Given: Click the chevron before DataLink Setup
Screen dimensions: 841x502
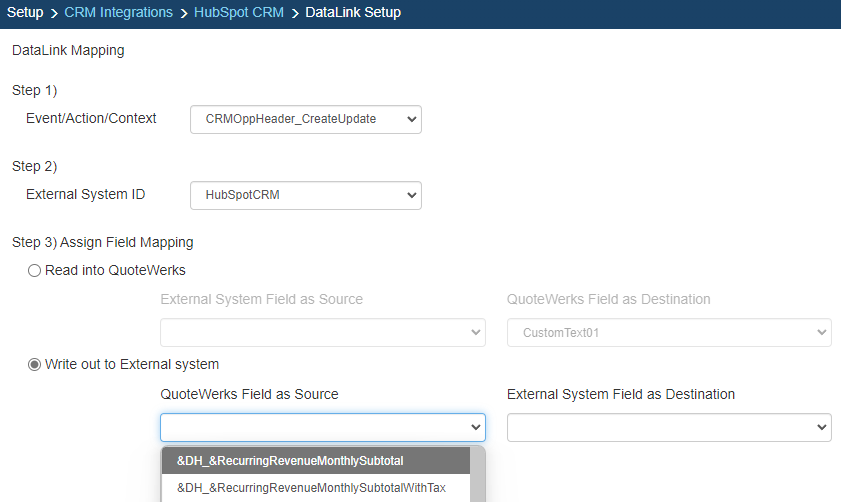Looking at the screenshot, I should pos(295,13).
